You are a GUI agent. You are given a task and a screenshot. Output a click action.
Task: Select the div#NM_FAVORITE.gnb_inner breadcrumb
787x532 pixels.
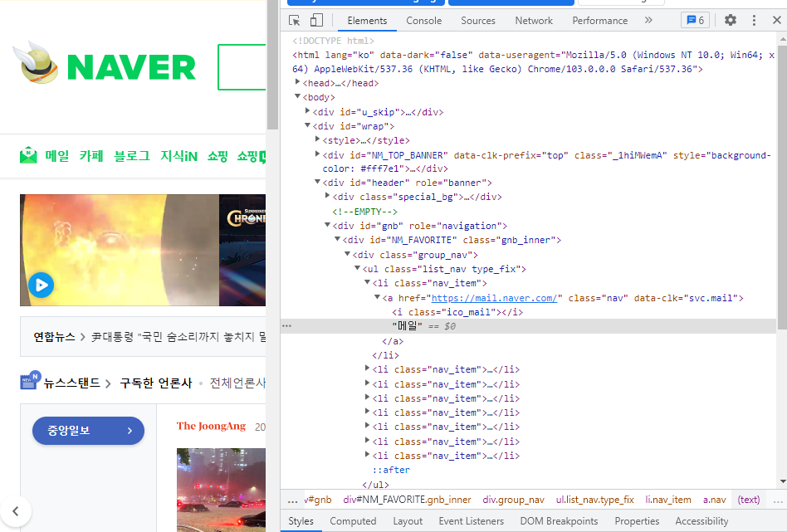coord(407,500)
